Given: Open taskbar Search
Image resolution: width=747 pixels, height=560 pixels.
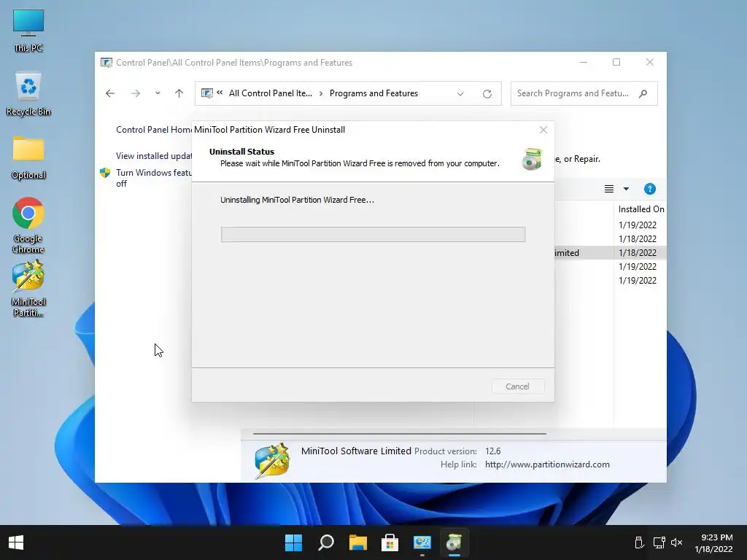Looking at the screenshot, I should (326, 542).
